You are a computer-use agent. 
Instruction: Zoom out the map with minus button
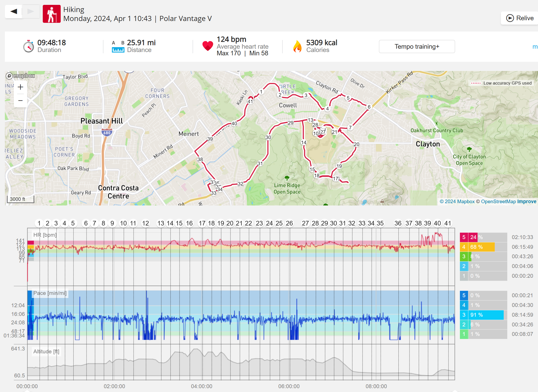pos(20,100)
